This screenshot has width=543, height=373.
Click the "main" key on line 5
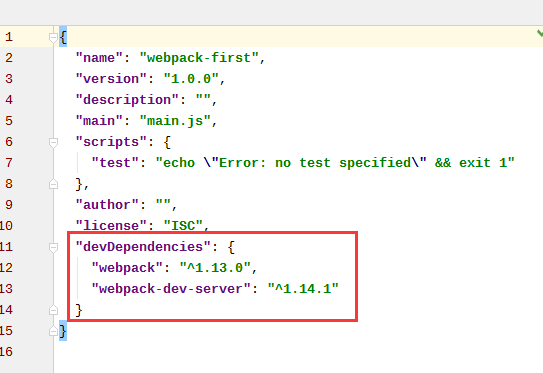99,121
